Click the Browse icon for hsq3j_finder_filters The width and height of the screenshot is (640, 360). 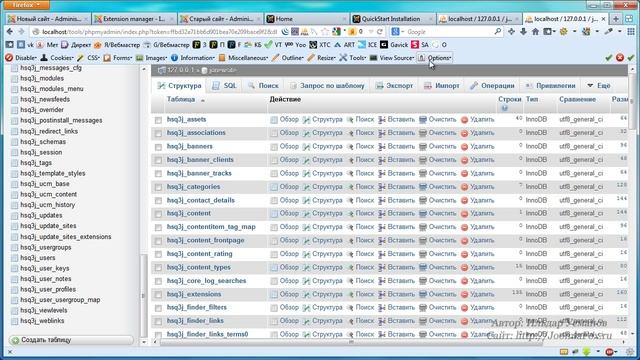[x=274, y=308]
